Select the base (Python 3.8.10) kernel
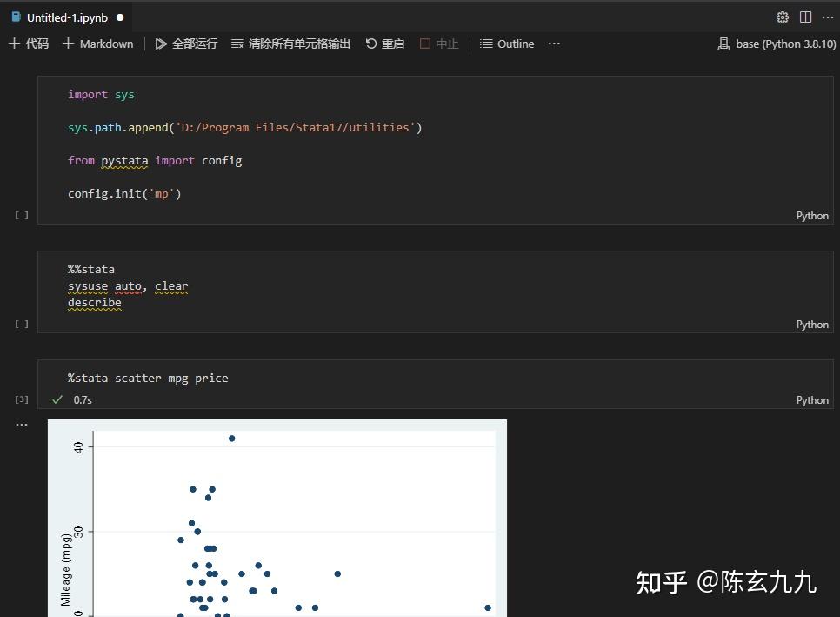Screen dimensions: 840x617 pyautogui.click(x=777, y=44)
